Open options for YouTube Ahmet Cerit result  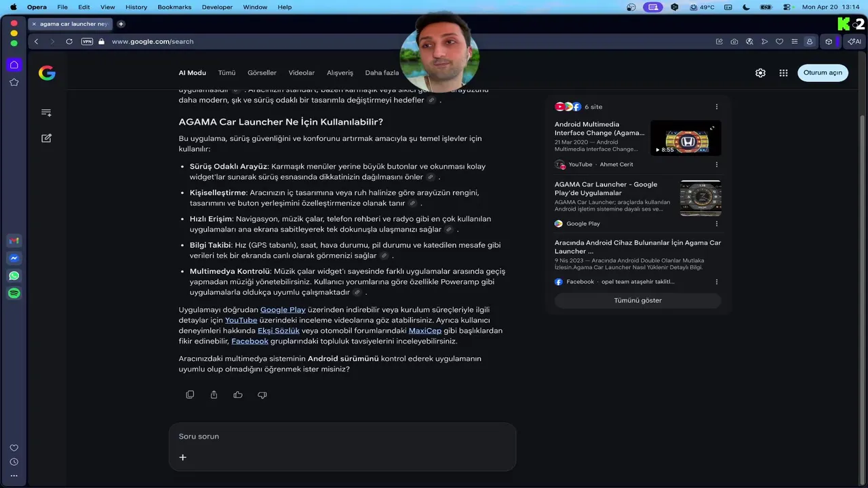tap(717, 164)
